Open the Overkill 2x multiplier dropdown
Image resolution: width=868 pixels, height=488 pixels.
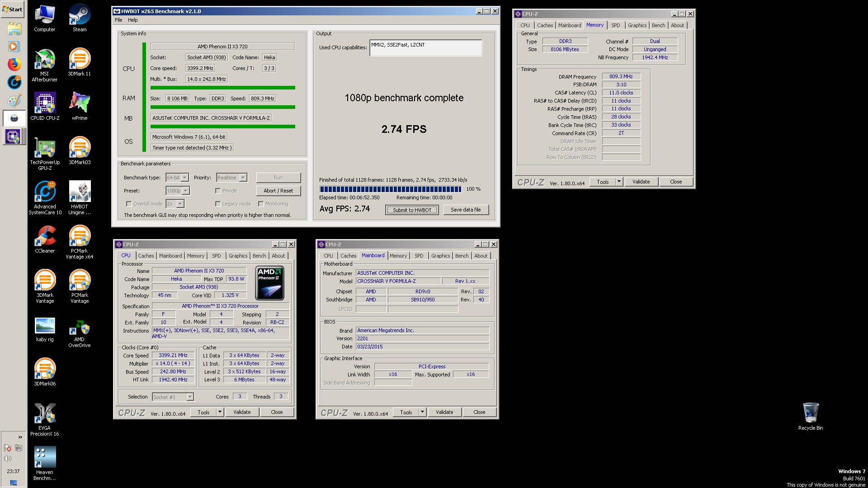point(175,204)
